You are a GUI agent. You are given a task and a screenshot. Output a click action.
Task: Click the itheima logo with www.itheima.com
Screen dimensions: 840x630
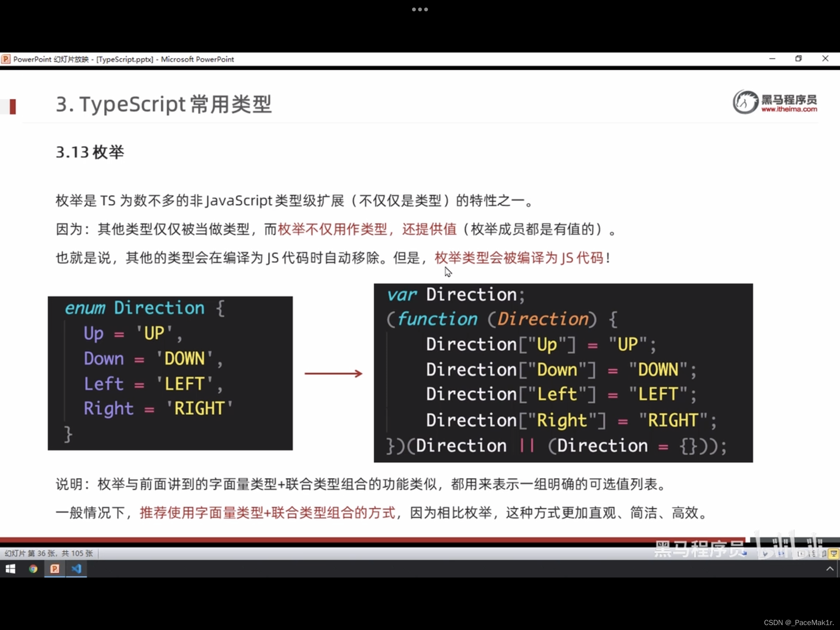click(x=775, y=102)
